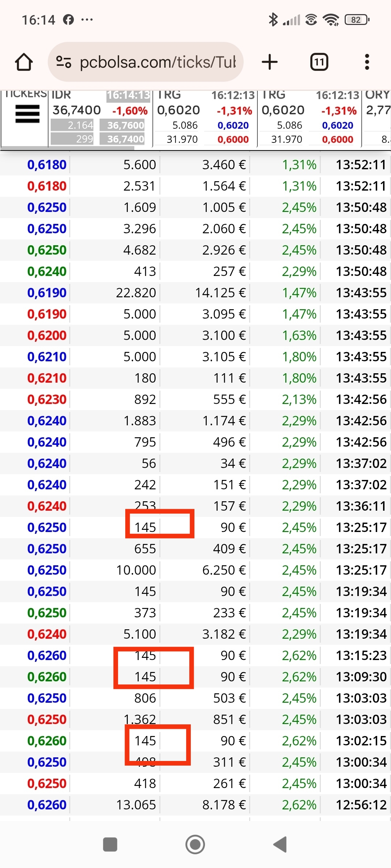Tap price 0,6230 in red
The height and width of the screenshot is (868, 391).
click(47, 399)
